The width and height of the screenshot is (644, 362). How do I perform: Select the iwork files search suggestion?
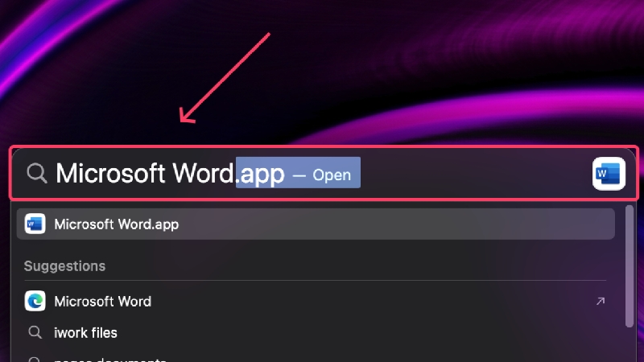click(x=316, y=332)
